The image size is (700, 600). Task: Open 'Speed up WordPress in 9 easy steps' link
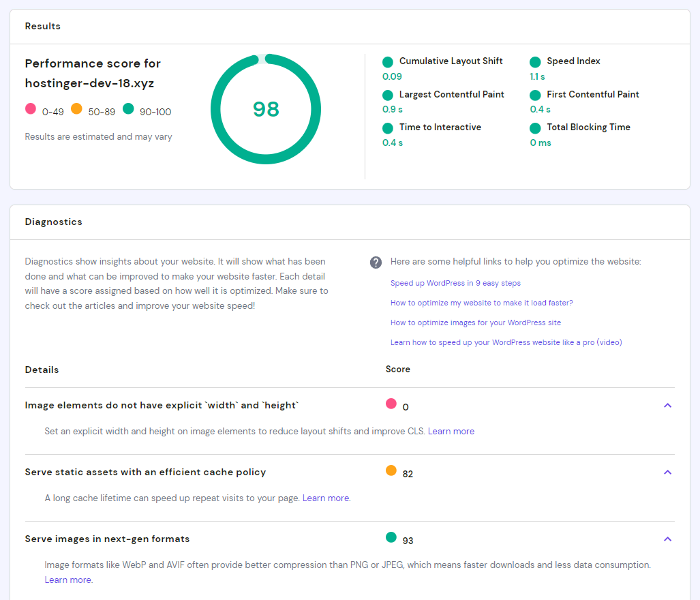pyautogui.click(x=455, y=283)
